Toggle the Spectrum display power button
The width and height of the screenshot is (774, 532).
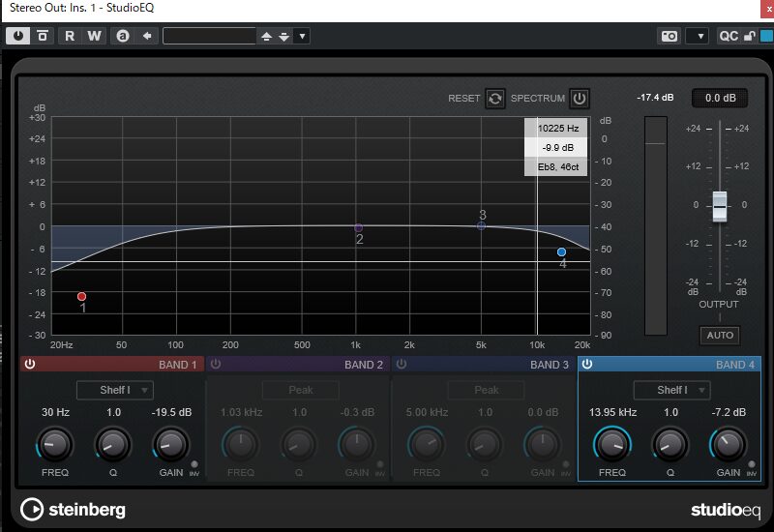[x=580, y=99]
